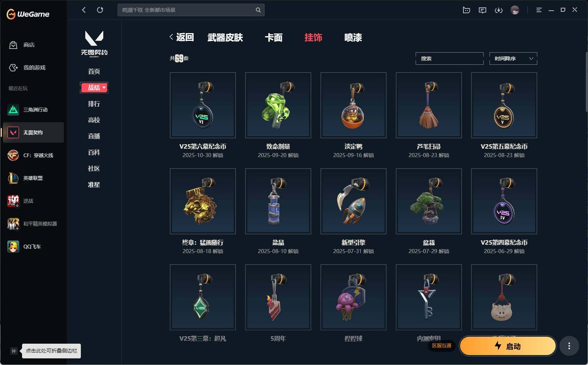Switch to the 喷漆 tab
Image resolution: width=588 pixels, height=365 pixels.
(x=353, y=38)
